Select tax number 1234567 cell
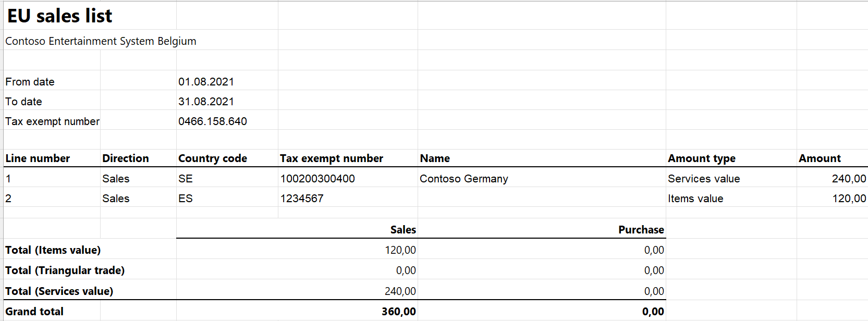The width and height of the screenshot is (868, 321). pos(302,199)
